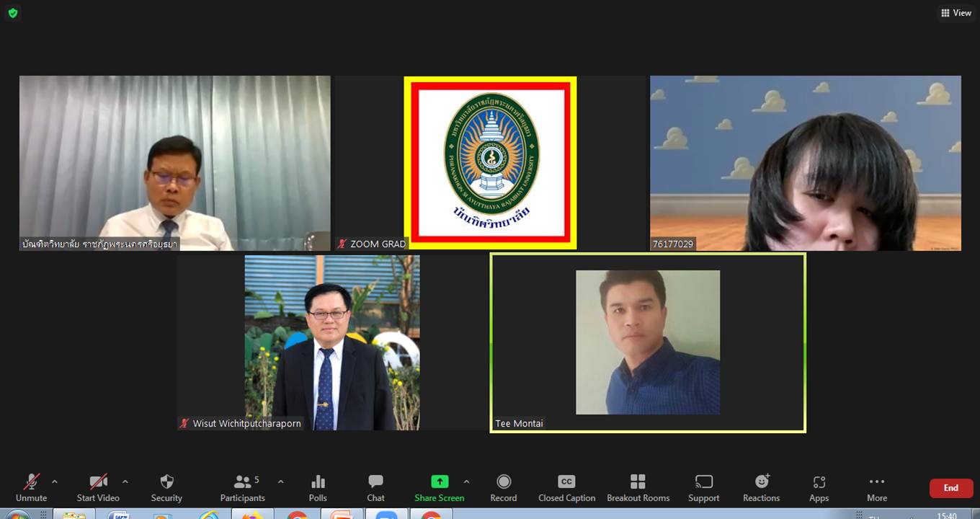Expand the Share Screen options arrow
This screenshot has height=519, width=980.
point(466,482)
